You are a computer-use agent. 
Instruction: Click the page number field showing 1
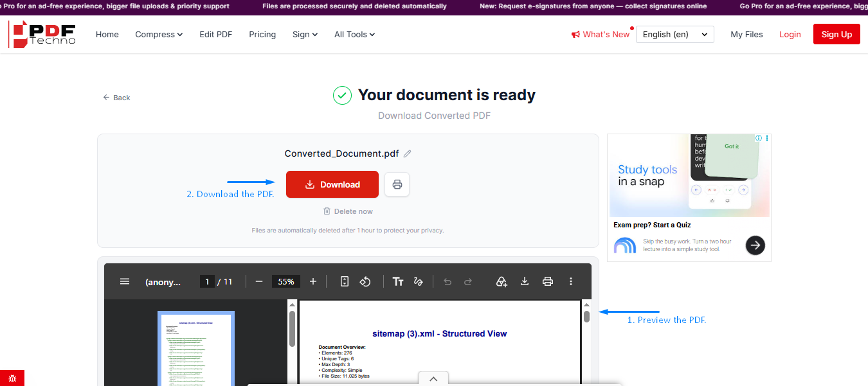[x=207, y=281]
